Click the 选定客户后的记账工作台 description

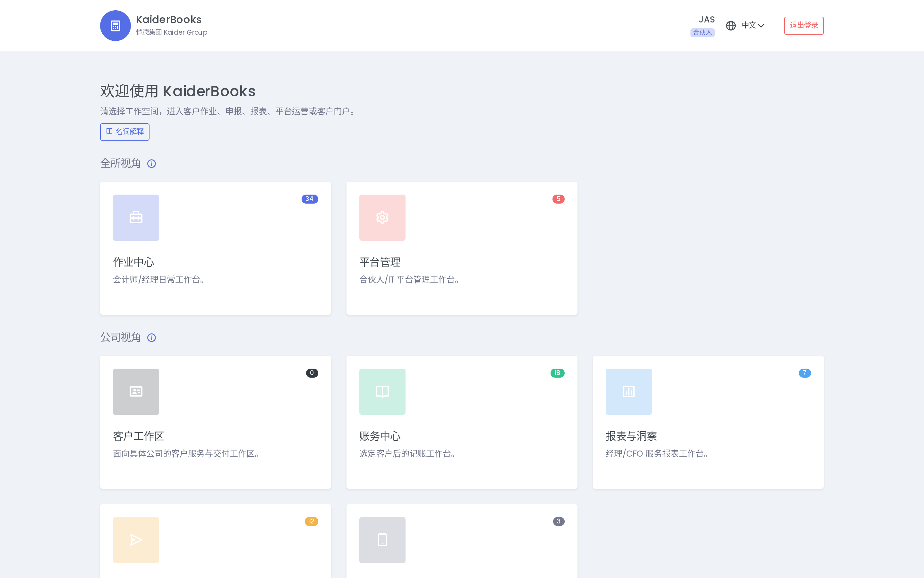[x=408, y=453]
